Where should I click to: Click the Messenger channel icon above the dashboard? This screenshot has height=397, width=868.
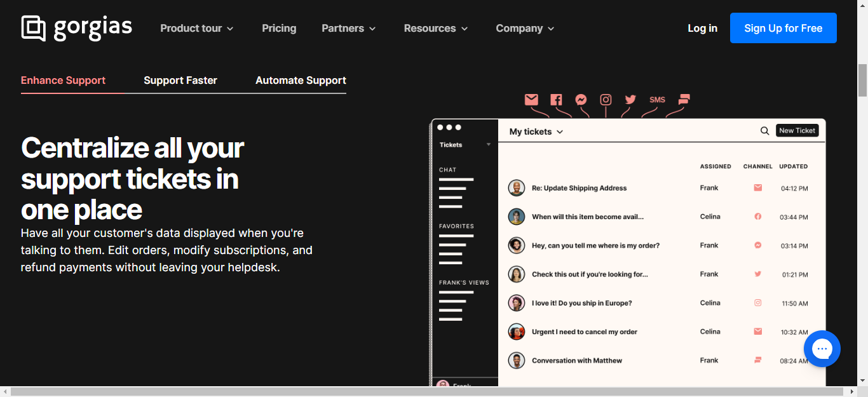[x=581, y=100]
